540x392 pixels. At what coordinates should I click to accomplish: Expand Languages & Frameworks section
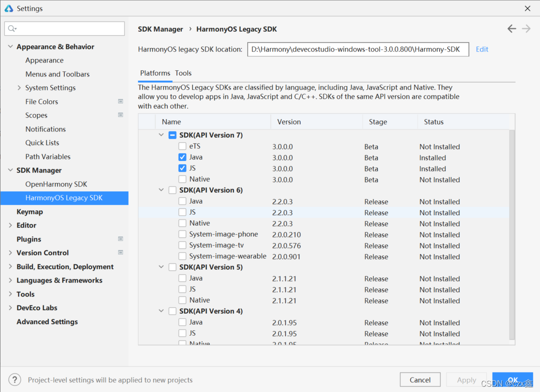tap(11, 280)
